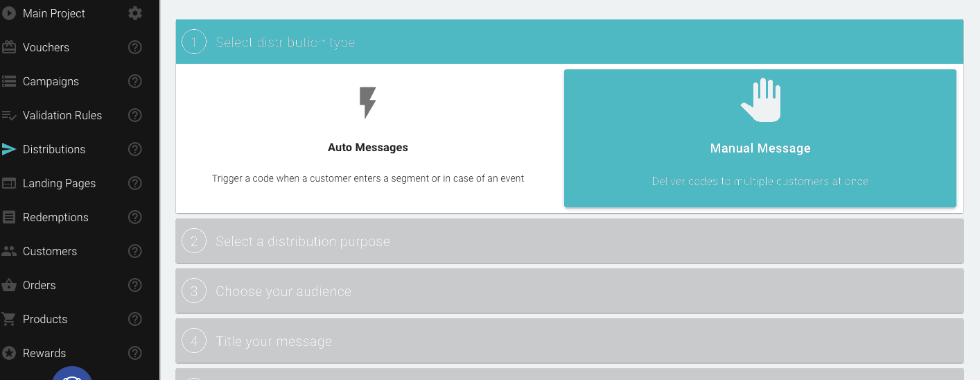This screenshot has width=980, height=380.
Task: Click the Rewards star icon
Action: (x=9, y=353)
